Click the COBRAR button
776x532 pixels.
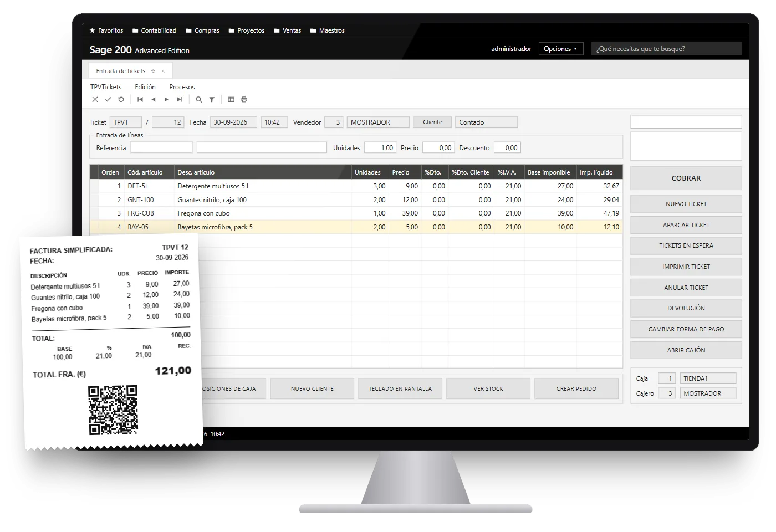[x=686, y=178]
